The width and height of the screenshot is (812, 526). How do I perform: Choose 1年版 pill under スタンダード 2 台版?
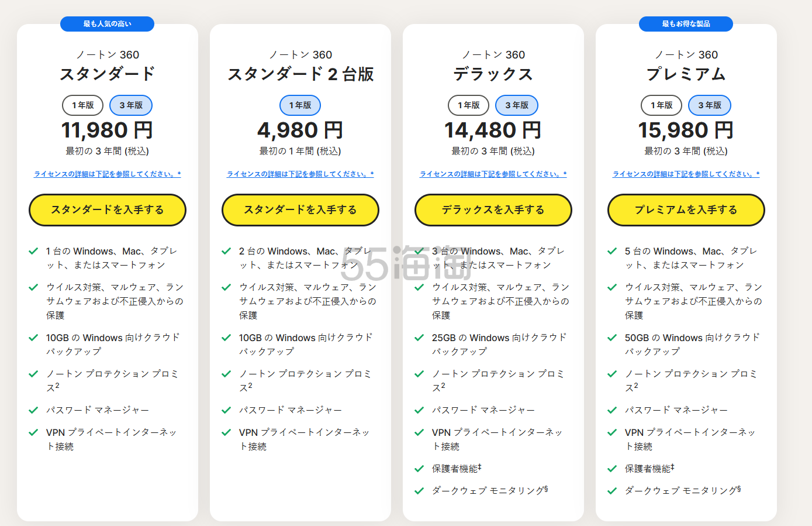300,105
